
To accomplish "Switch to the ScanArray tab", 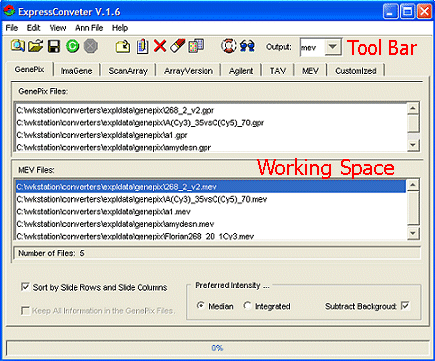I will click(128, 71).
